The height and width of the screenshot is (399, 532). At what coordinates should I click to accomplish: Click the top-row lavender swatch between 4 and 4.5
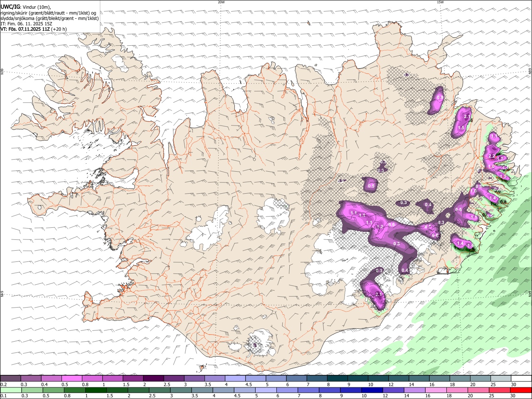pos(235,379)
